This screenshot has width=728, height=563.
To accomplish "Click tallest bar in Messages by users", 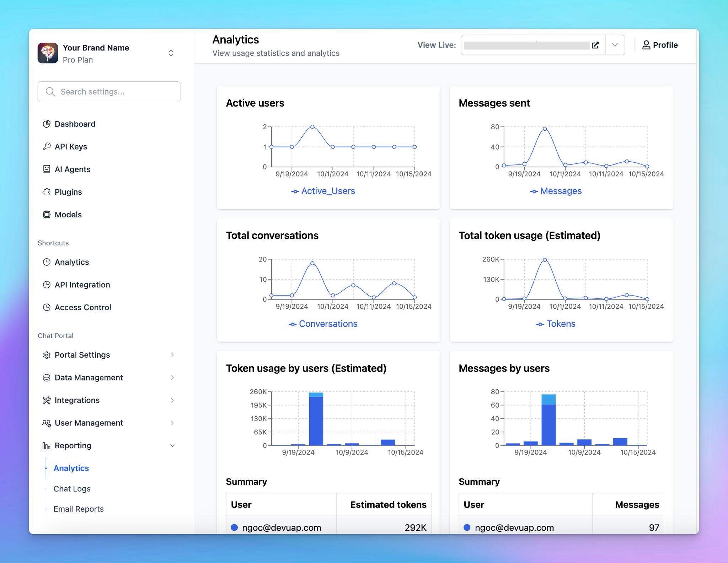I will 548,420.
